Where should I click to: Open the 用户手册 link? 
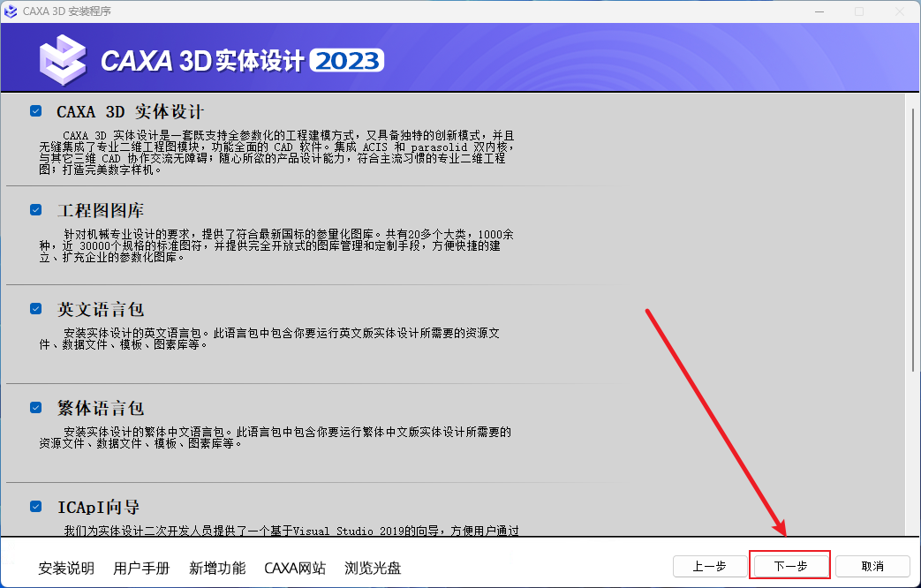click(x=141, y=568)
